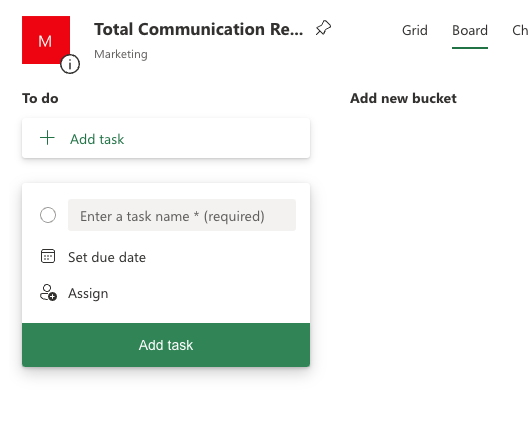Click the calendar icon for due date
Viewport: 528px width, 425px height.
pyautogui.click(x=48, y=256)
